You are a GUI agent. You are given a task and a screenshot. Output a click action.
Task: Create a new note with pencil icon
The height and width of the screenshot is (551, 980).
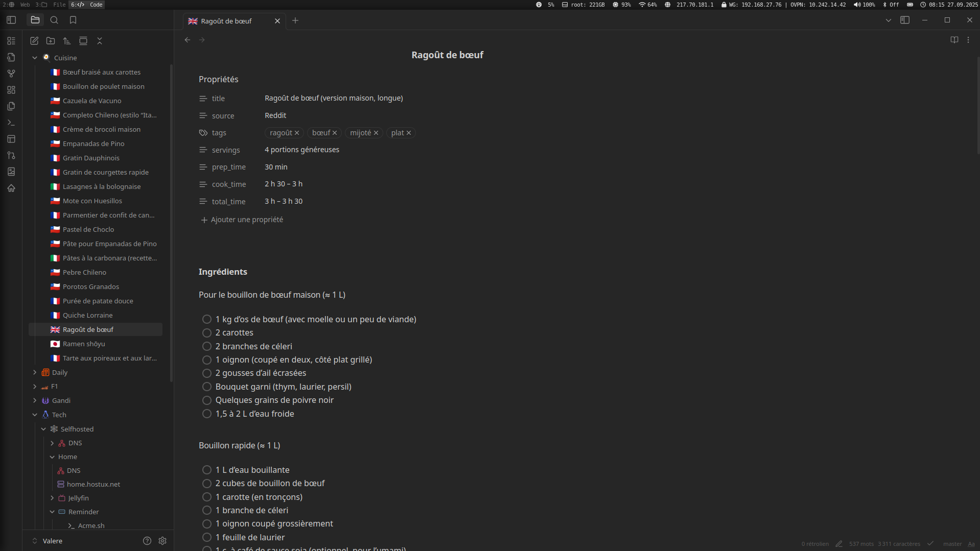coord(34,41)
